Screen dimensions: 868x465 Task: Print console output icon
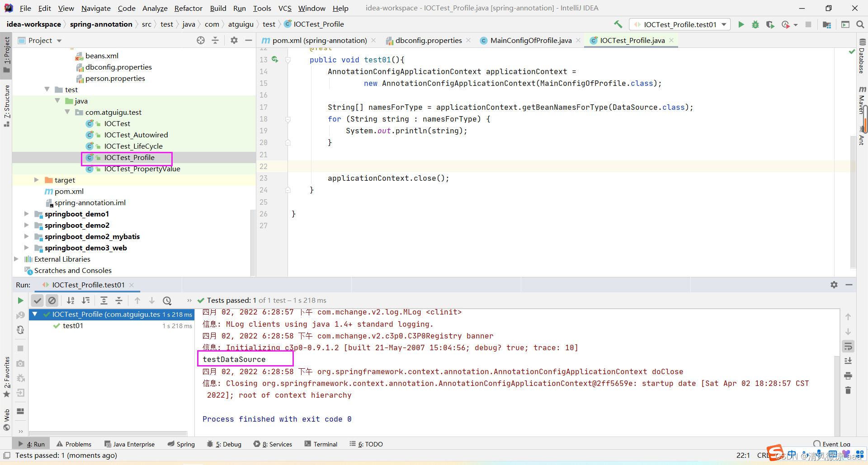pos(848,376)
